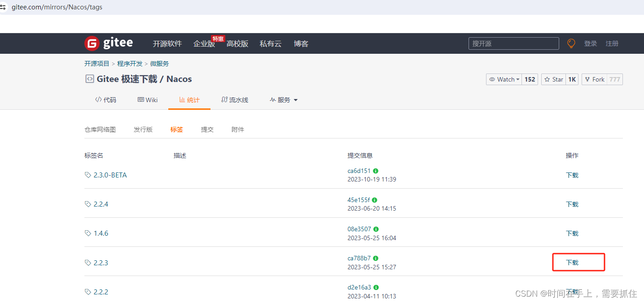This screenshot has height=302, width=644.
Task: Click the orange lightbulb icon in navbar
Action: 571,43
